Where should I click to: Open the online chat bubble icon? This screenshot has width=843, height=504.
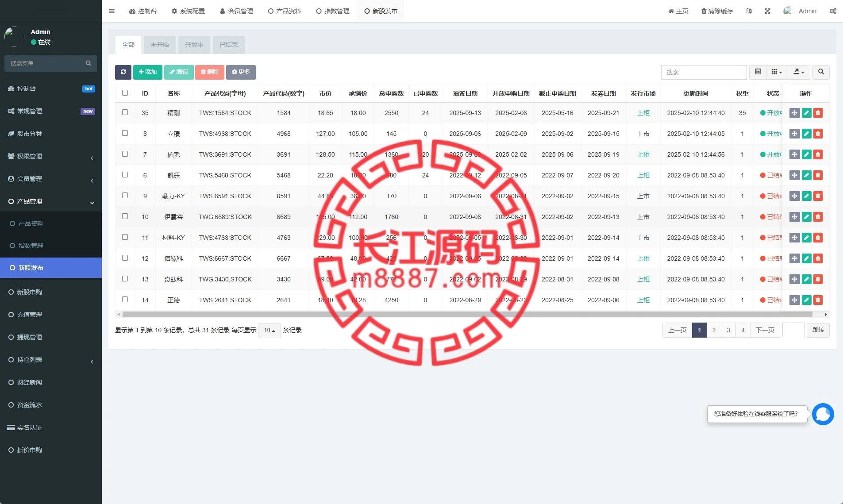click(x=823, y=414)
